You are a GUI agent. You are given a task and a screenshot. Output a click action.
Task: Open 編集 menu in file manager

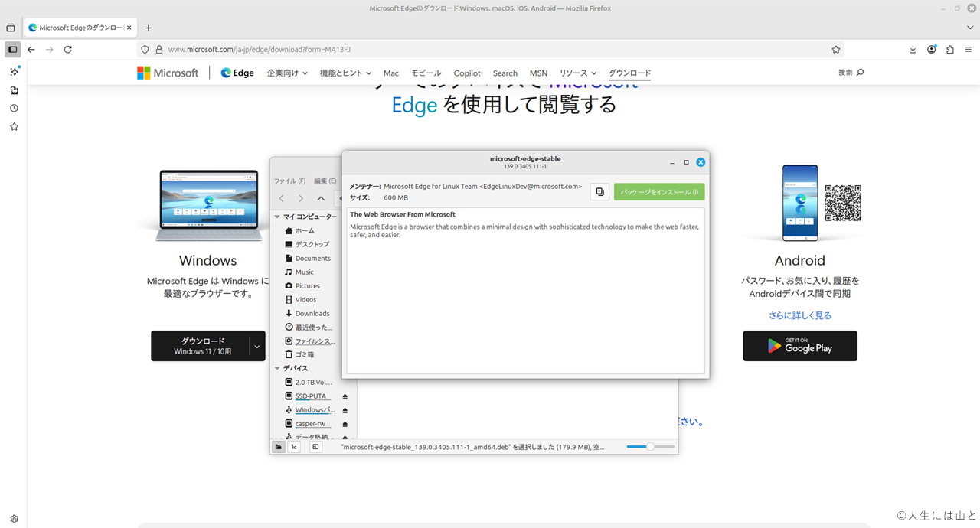[x=325, y=181]
